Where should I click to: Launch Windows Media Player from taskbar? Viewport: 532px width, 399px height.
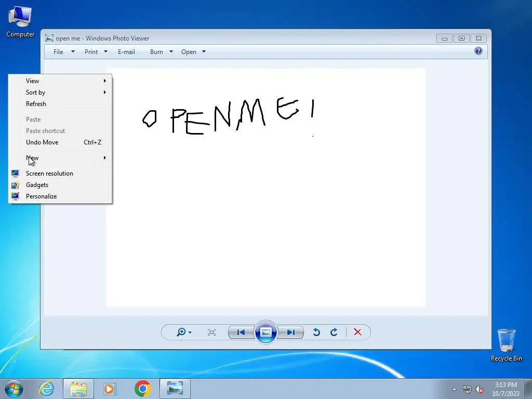[110, 389]
